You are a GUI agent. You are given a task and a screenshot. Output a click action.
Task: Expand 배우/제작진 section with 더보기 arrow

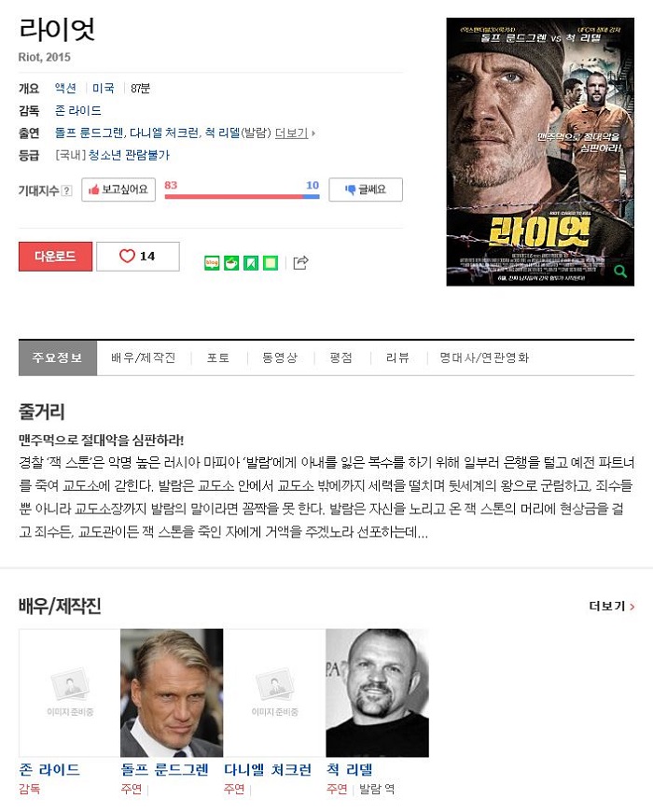point(612,606)
